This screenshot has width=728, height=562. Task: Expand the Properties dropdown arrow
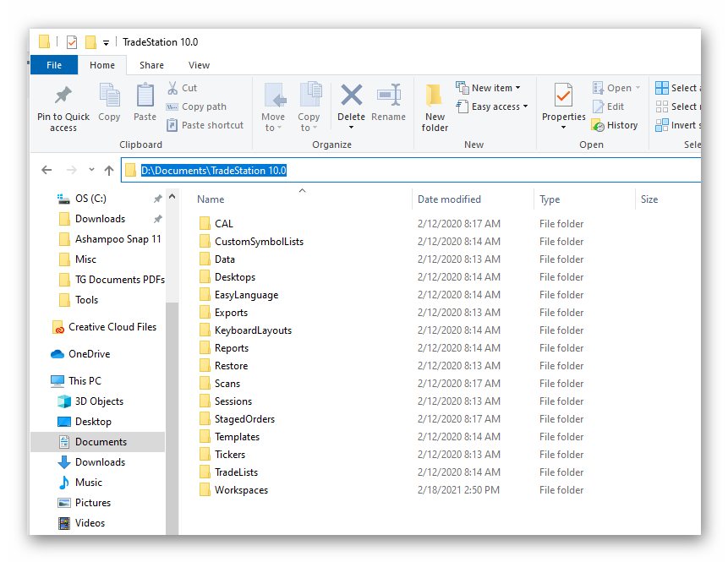pos(564,127)
